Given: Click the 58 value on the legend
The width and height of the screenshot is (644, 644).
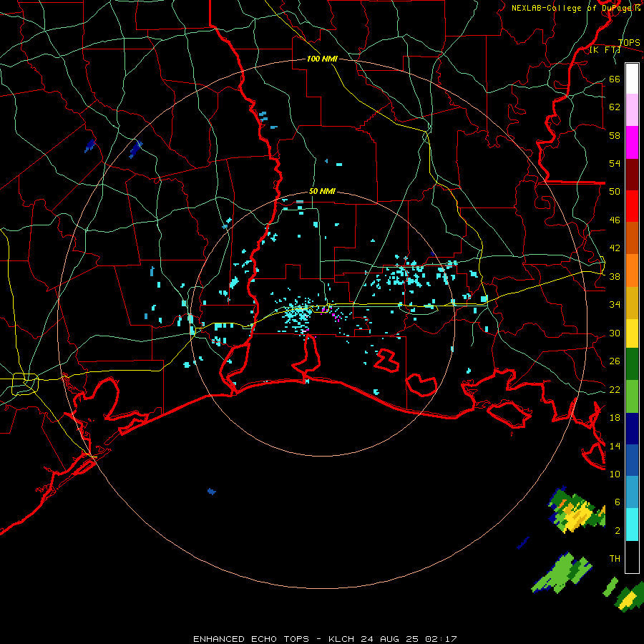Looking at the screenshot, I should (x=615, y=135).
